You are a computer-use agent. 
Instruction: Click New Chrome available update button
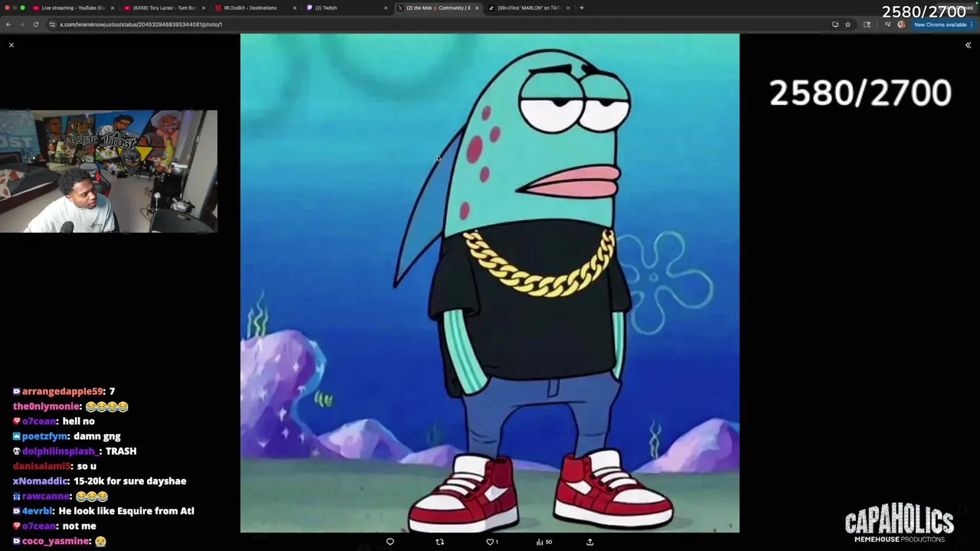point(940,24)
